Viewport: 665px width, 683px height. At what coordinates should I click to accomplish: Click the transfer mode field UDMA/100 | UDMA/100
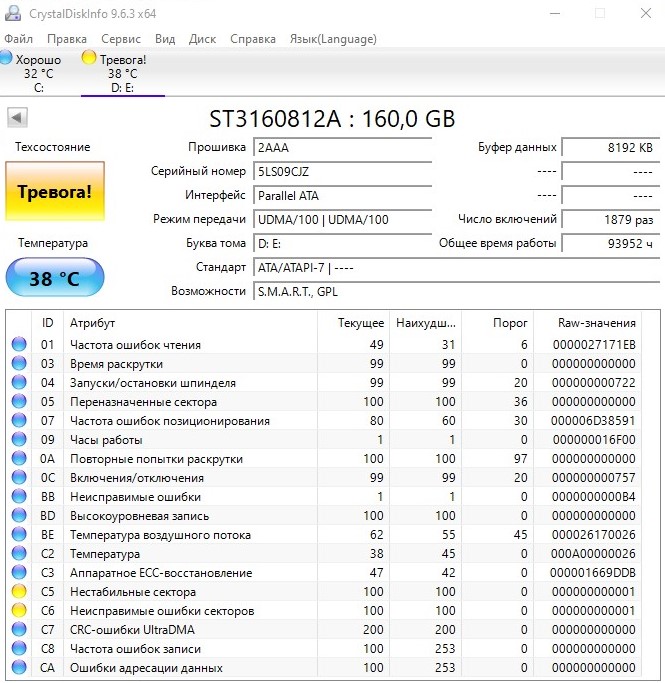pyautogui.click(x=343, y=220)
